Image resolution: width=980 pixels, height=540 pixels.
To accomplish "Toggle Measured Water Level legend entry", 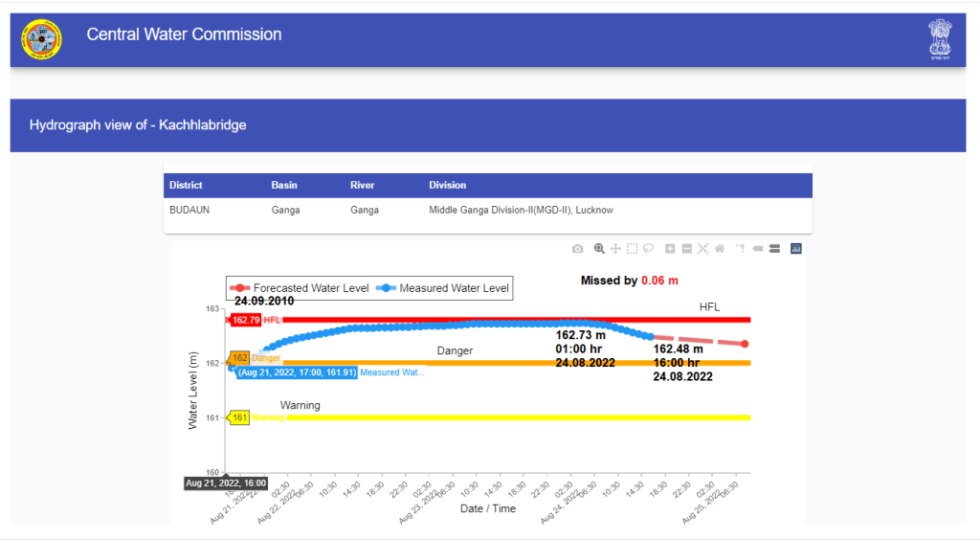I will coord(444,288).
